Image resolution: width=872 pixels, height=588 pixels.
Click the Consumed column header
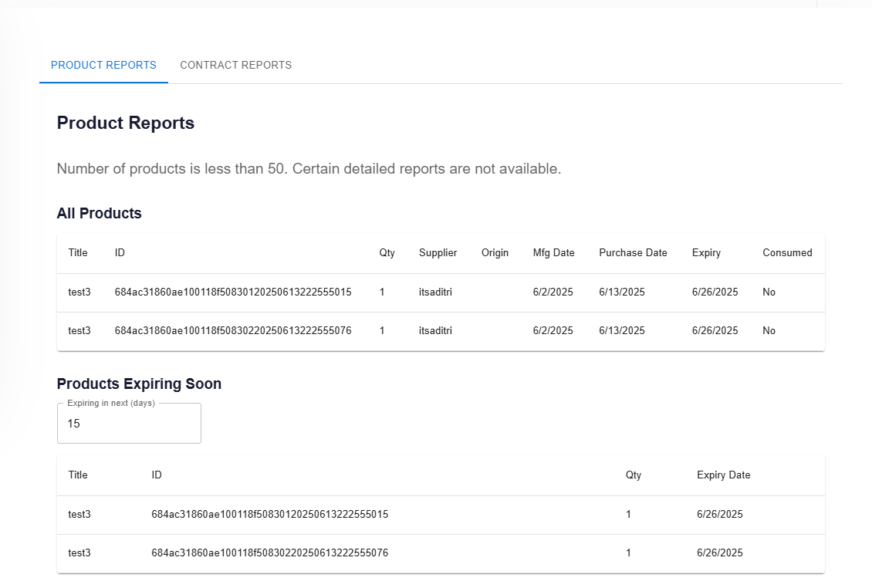point(787,252)
